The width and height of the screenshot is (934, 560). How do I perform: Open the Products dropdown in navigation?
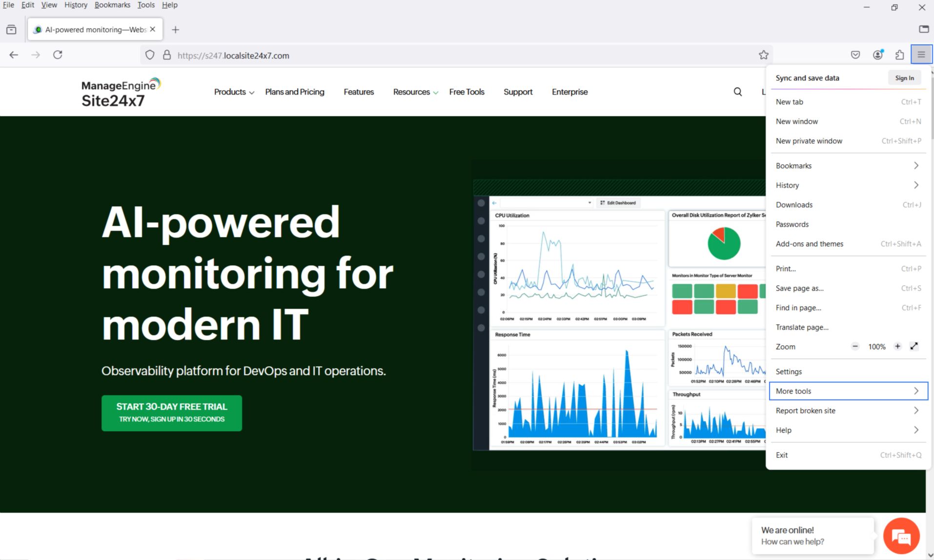tap(234, 92)
